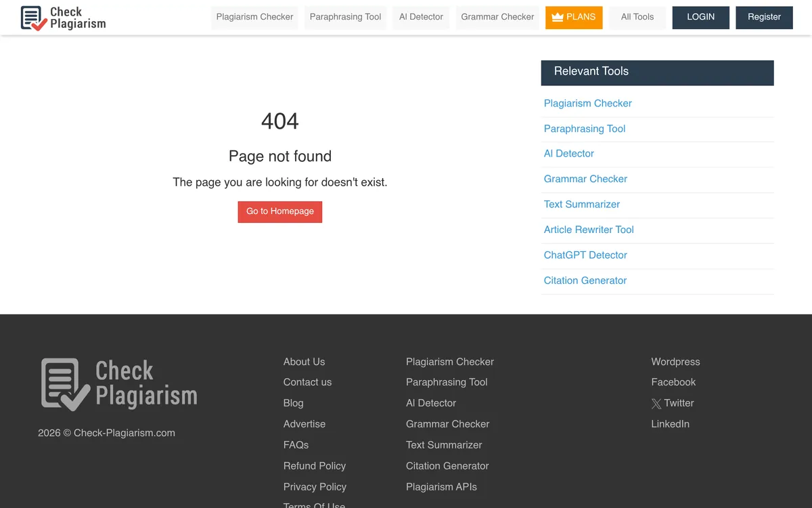Viewport: 812px width, 508px height.
Task: Open Plagiarism Checker in top navigation
Action: pos(254,17)
